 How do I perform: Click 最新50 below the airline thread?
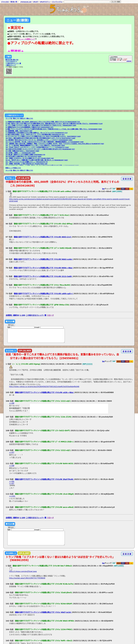[x=16, y=315]
